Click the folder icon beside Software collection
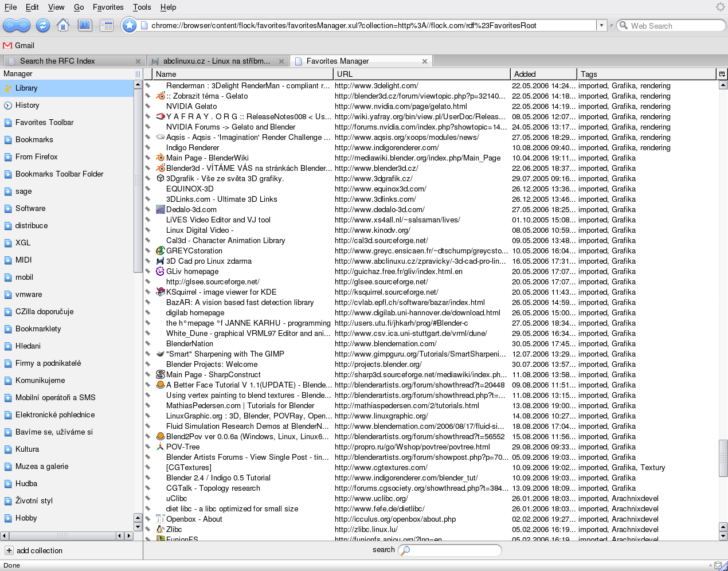728x571 pixels. click(8, 209)
